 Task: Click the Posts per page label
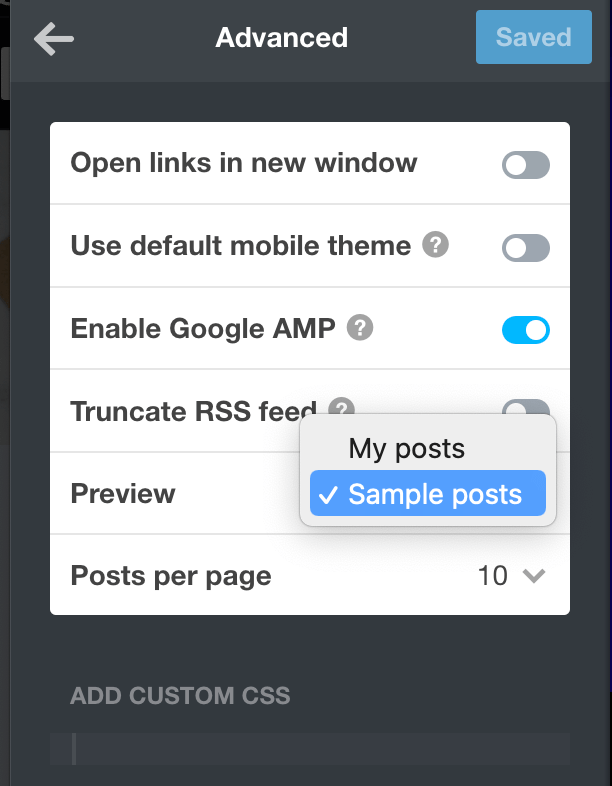(x=171, y=576)
